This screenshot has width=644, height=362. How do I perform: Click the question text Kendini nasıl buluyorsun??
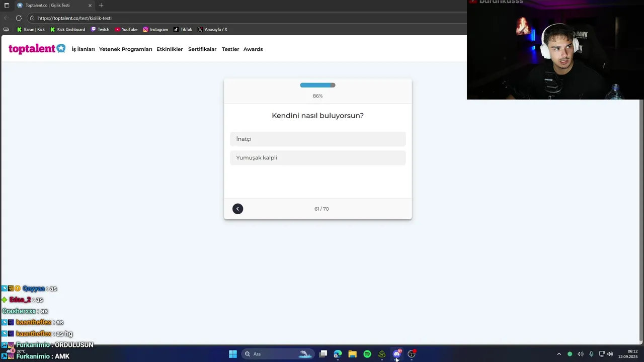click(317, 116)
